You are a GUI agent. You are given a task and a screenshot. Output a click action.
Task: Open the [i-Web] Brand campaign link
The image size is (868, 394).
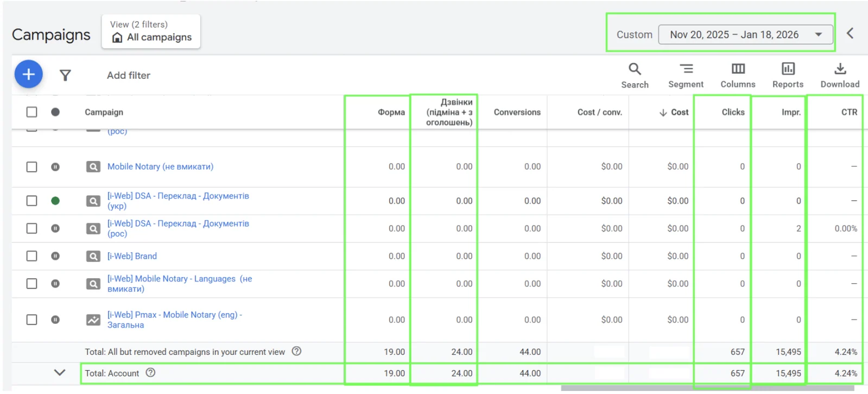(x=132, y=256)
